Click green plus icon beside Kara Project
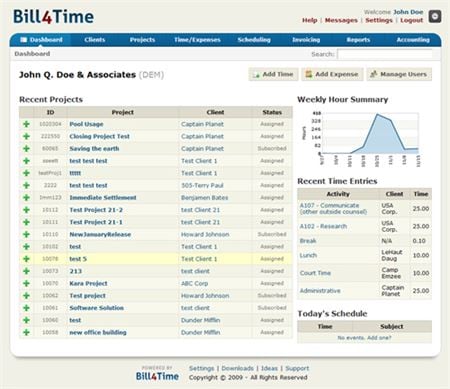 tap(26, 283)
